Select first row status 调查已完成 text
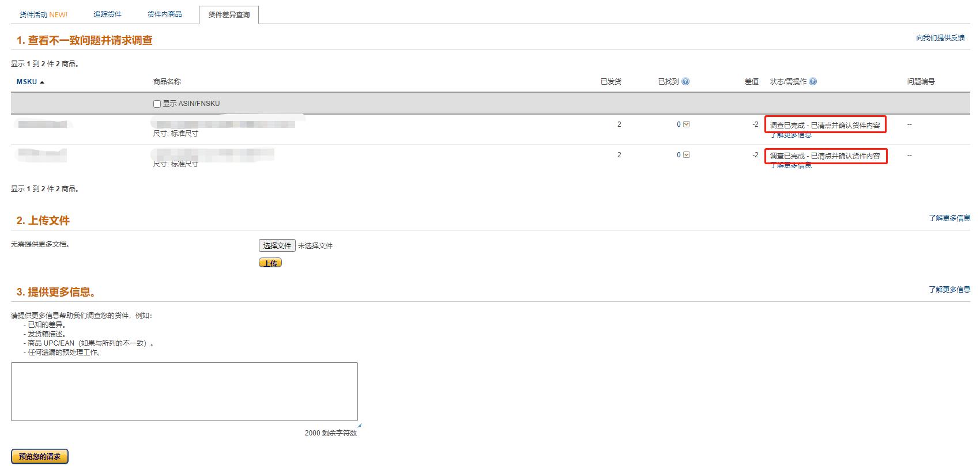980x466 pixels. (x=825, y=125)
